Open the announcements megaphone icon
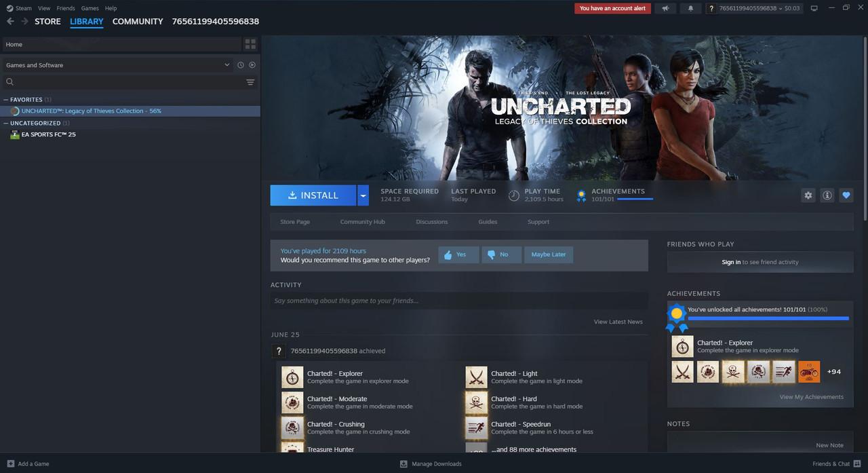Viewport: 868px width, 473px height. (665, 8)
